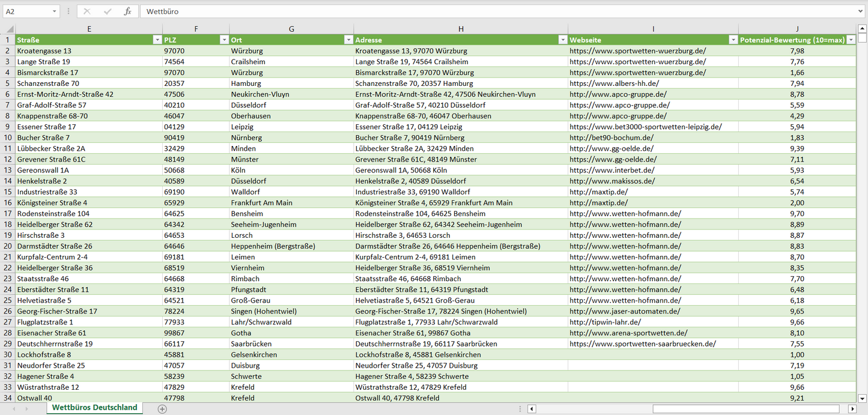Expand the Name Box dropdown arrow
Image resolution: width=868 pixels, height=415 pixels.
click(54, 11)
